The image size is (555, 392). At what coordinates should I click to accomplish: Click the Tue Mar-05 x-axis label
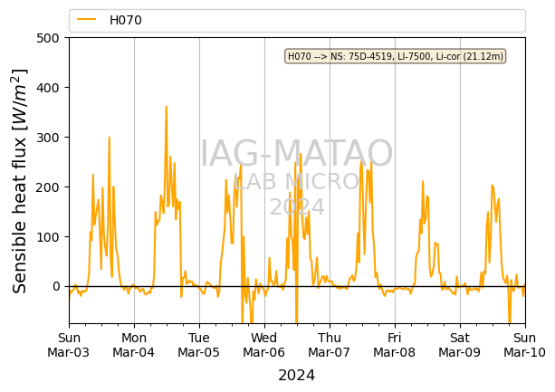point(199,345)
